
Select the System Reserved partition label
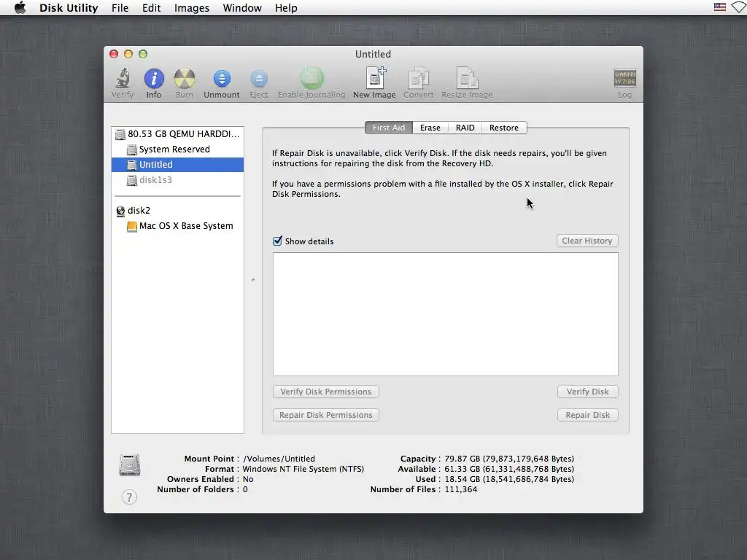click(x=174, y=149)
